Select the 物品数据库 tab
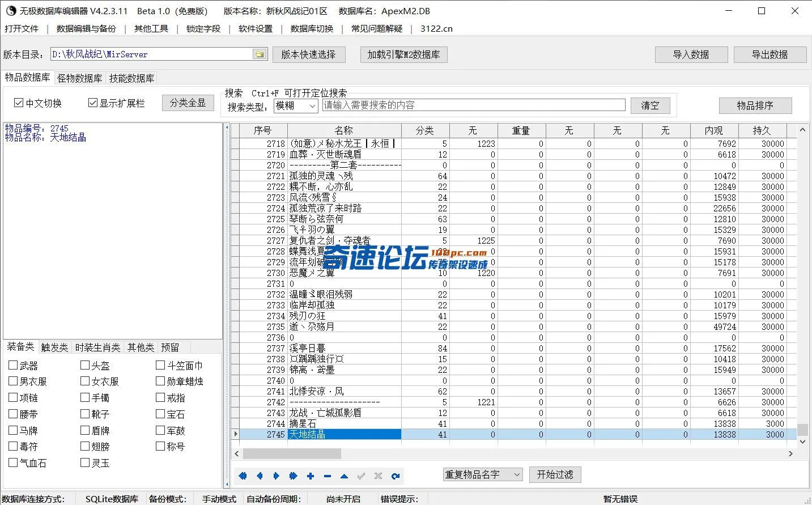This screenshot has height=505, width=812. (x=28, y=77)
